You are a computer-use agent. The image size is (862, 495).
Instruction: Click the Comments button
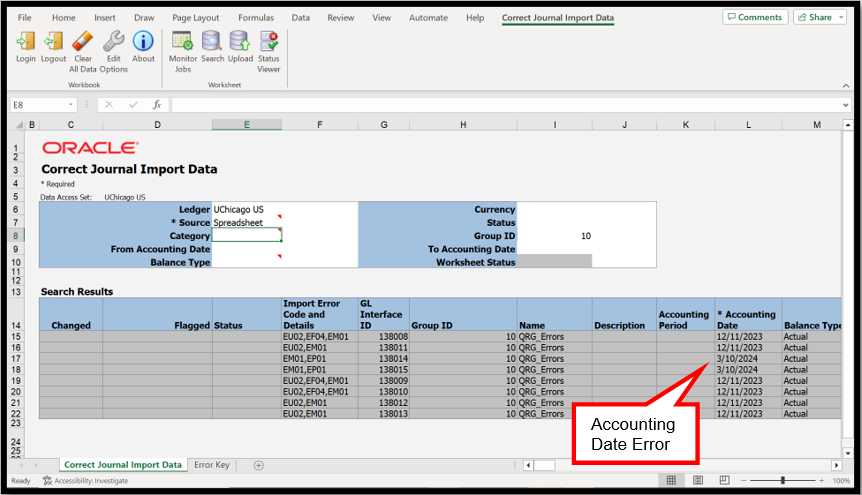tap(755, 17)
